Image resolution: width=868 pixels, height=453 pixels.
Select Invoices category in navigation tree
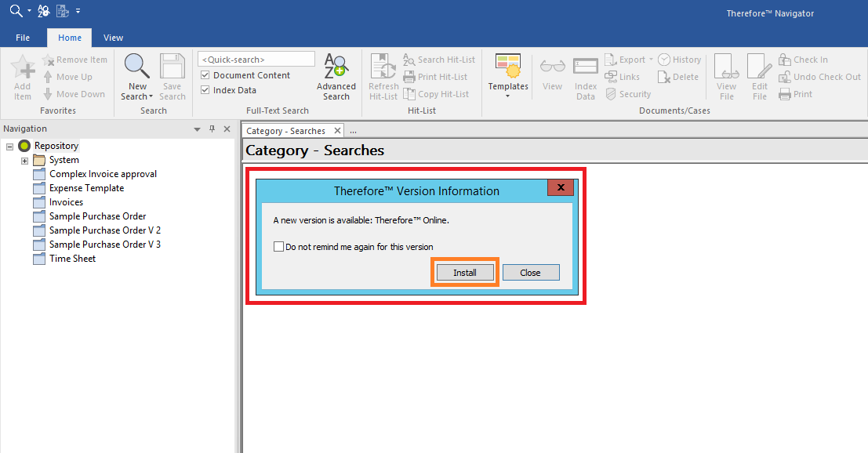[x=66, y=202]
